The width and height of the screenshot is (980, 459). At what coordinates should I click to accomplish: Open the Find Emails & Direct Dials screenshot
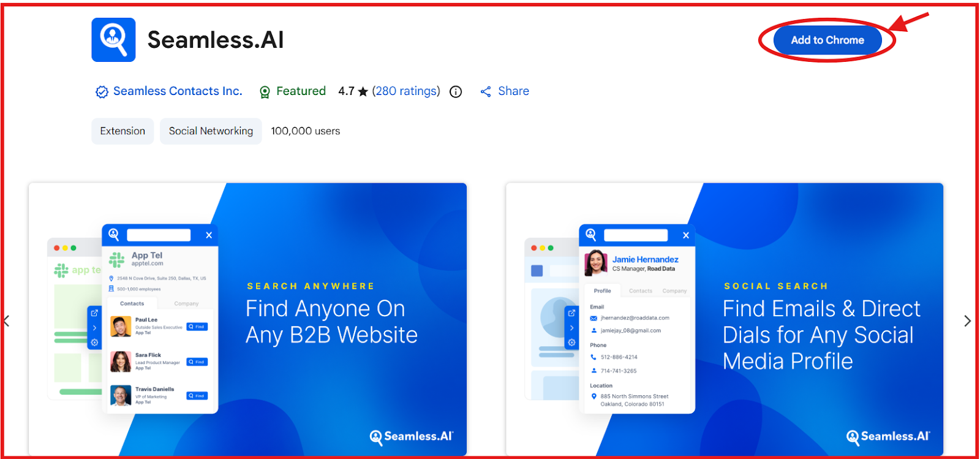click(725, 319)
